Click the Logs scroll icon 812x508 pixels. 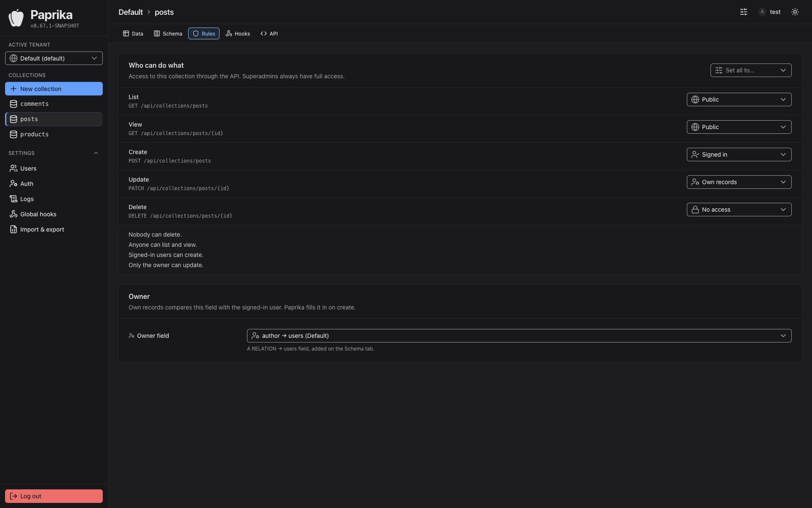[x=14, y=199]
